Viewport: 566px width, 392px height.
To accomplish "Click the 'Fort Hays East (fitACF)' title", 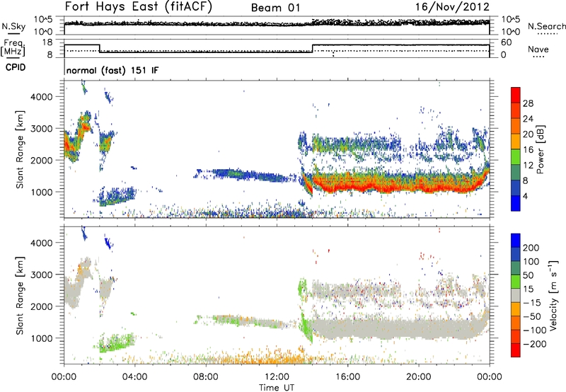I will tap(138, 7).
